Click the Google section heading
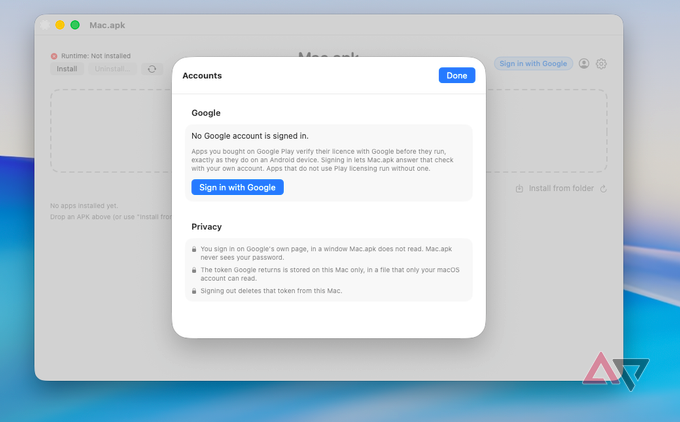This screenshot has width=680, height=422. (x=206, y=113)
